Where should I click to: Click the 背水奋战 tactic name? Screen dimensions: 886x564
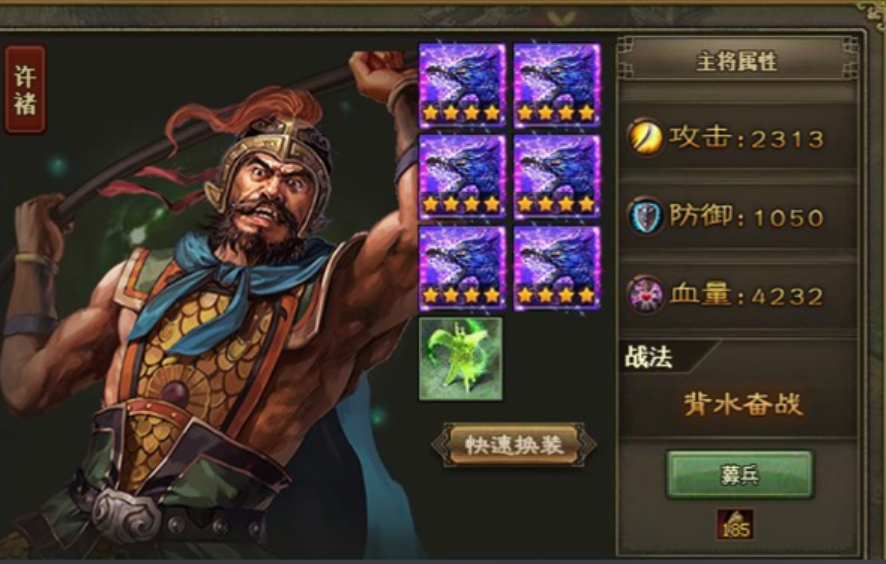click(742, 404)
